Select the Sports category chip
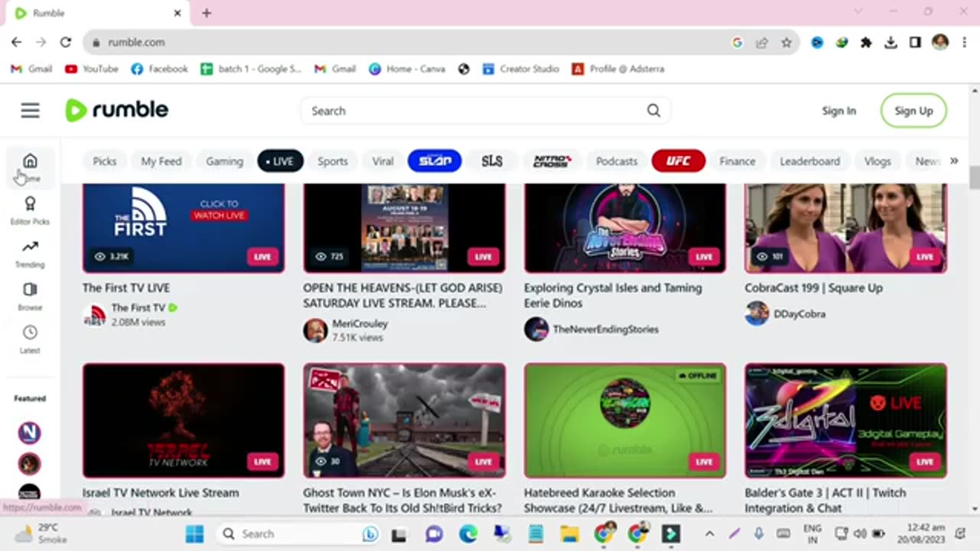Screen dimensions: 980x551 (x=332, y=161)
